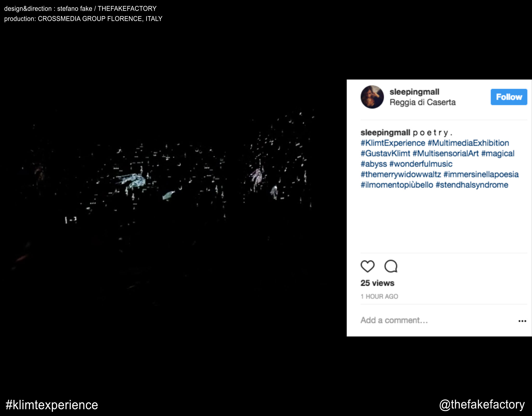
Task: Open the #magical hashtag
Action: point(498,153)
